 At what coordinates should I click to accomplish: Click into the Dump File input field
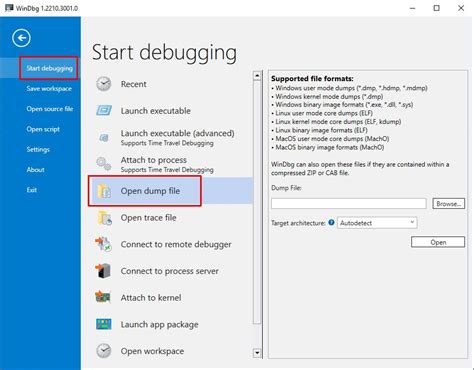[349, 204]
